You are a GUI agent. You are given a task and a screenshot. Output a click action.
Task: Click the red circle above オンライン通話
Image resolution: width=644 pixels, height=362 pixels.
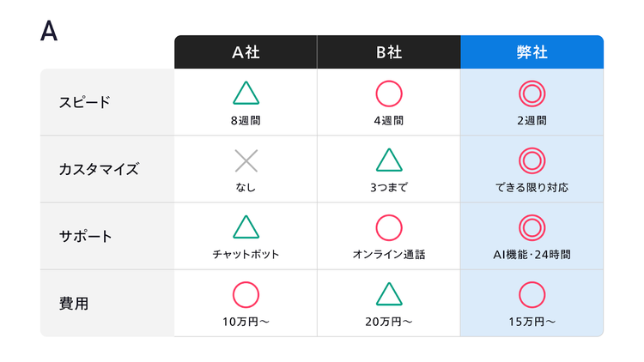coord(389,227)
